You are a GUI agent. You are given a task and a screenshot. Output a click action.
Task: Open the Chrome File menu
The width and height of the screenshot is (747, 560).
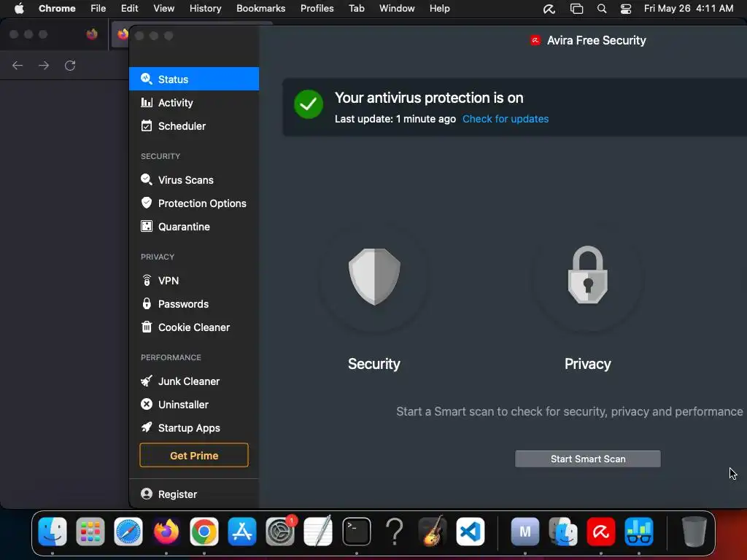[x=98, y=9]
